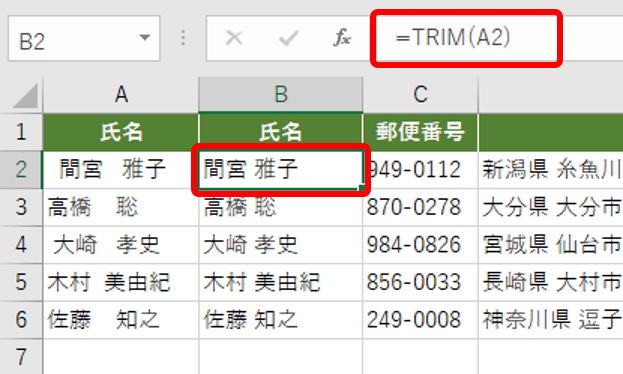Image resolution: width=623 pixels, height=374 pixels.
Task: Click the 氏名 header cell in column B
Action: click(x=281, y=132)
